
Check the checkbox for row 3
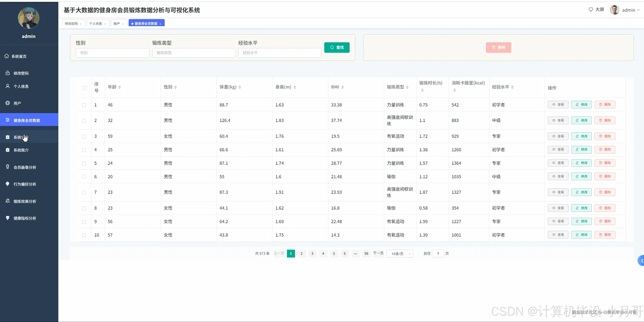[x=84, y=137]
